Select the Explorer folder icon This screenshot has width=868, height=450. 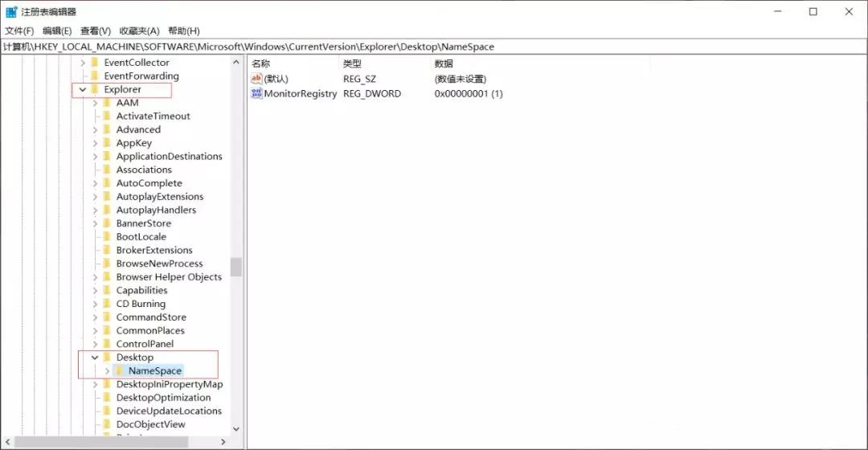(x=95, y=89)
